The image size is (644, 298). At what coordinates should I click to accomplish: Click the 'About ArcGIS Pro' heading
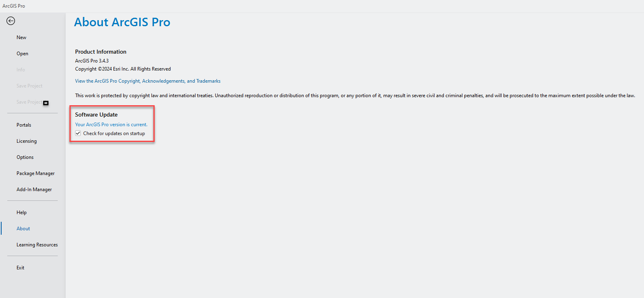coord(122,22)
